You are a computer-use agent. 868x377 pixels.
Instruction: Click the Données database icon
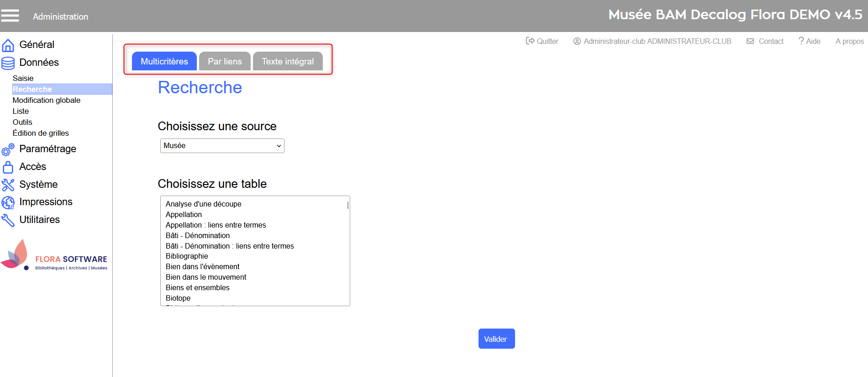coord(8,63)
